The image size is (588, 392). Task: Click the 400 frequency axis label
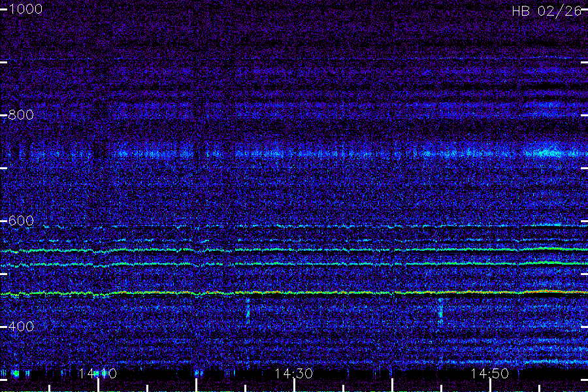21,327
